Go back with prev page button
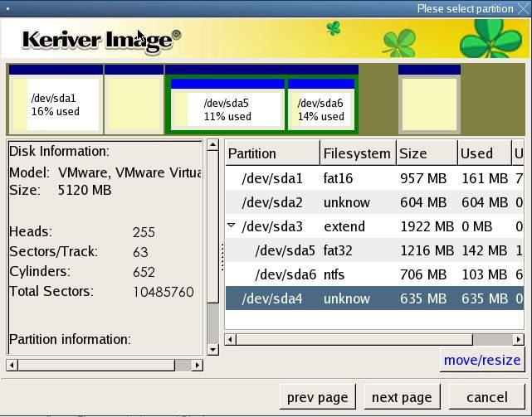Viewport: 532px width, 417px height. click(x=318, y=396)
